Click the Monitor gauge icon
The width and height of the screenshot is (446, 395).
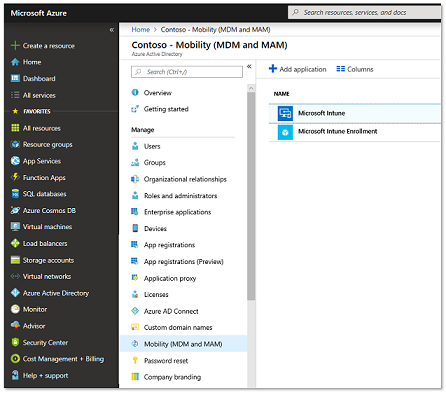(15, 309)
